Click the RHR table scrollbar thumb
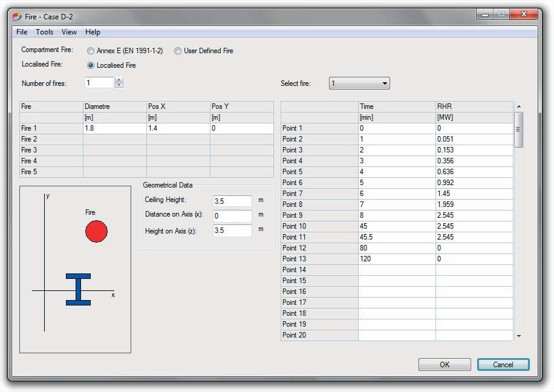Viewport: 554px width, 392px height. [x=519, y=129]
